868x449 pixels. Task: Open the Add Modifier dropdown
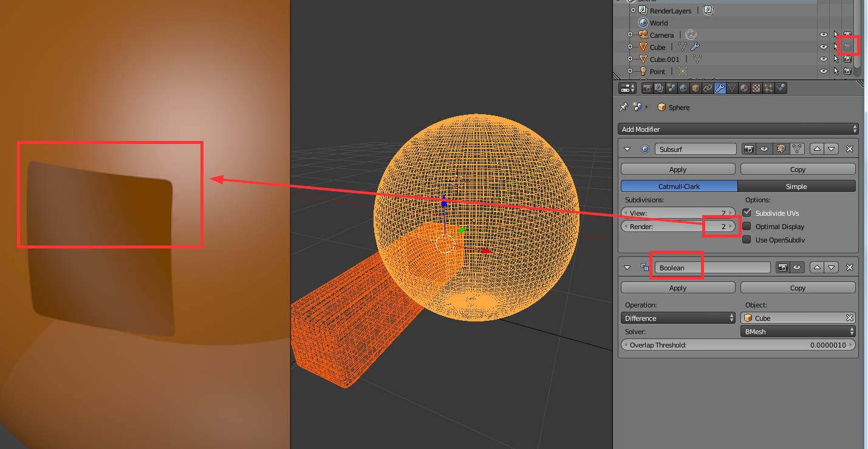pyautogui.click(x=738, y=129)
